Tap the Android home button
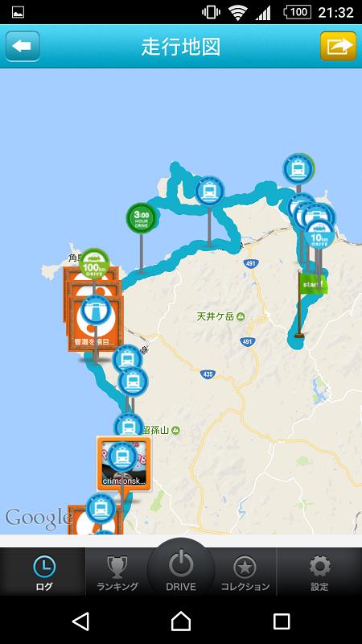This screenshot has height=644, width=362. point(181,621)
